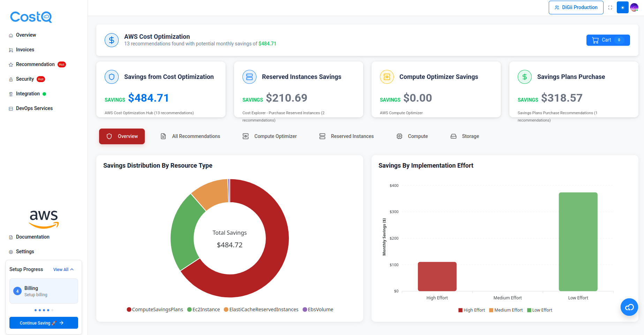Select the red Overview tab
Viewport: 644px width, 335px height.
pos(122,136)
